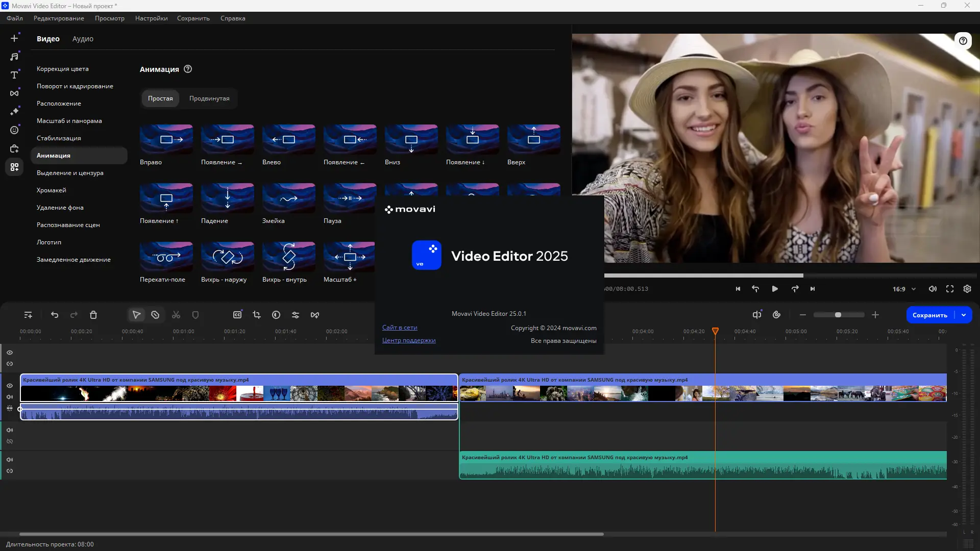Viewport: 980px width, 551px height.
Task: Enter fullscreen preview mode
Action: coord(950,289)
